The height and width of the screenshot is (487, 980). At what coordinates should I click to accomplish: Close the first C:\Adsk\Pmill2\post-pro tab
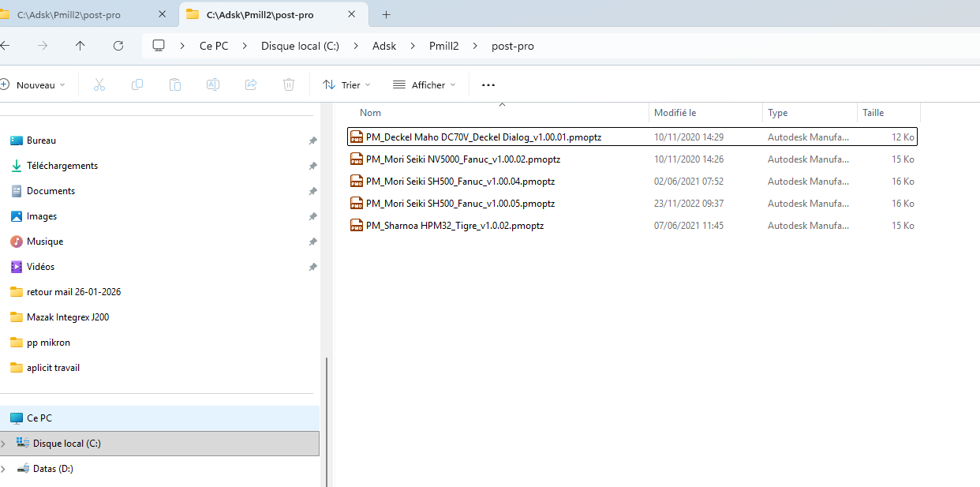pos(162,14)
